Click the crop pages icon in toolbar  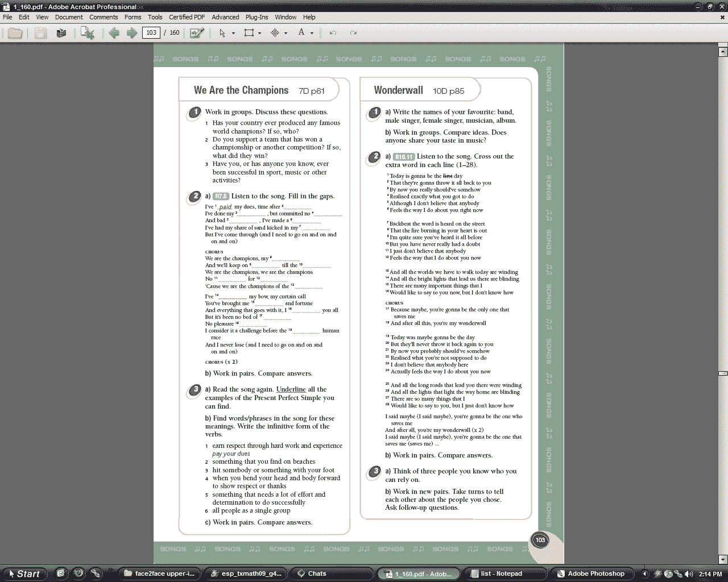(x=87, y=33)
